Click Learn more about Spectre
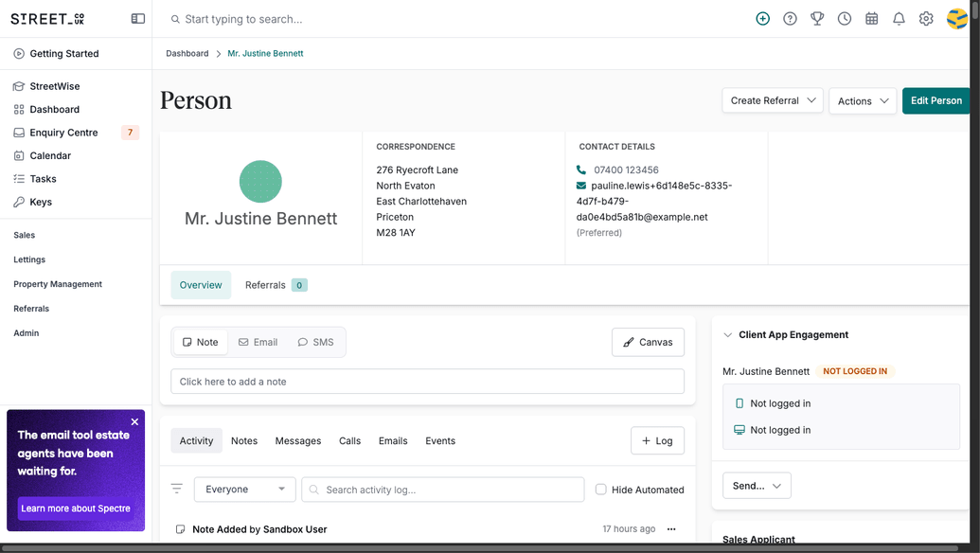This screenshot has height=553, width=980. coord(76,508)
